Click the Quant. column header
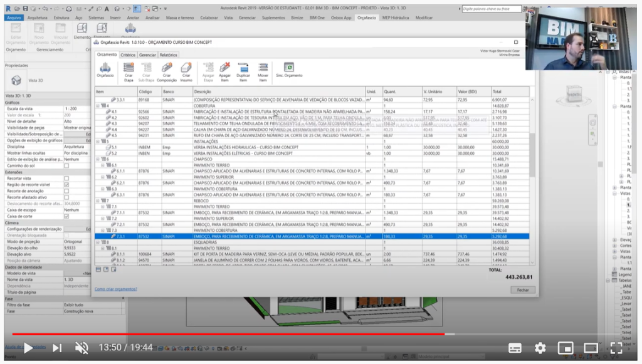Viewport: 642px width, 364px height. tap(402, 91)
